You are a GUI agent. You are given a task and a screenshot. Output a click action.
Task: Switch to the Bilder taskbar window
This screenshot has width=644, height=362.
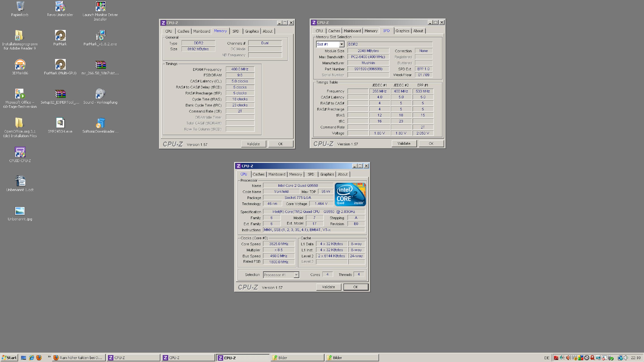[x=297, y=358]
